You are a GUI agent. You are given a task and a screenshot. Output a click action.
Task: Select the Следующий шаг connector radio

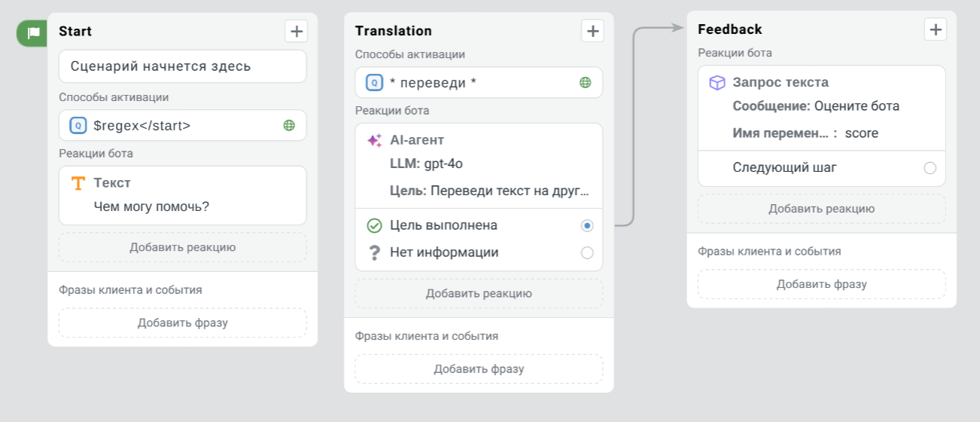pos(930,168)
